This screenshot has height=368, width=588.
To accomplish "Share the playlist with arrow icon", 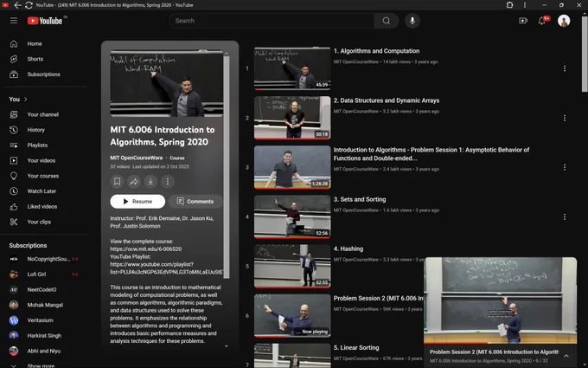I will [134, 182].
